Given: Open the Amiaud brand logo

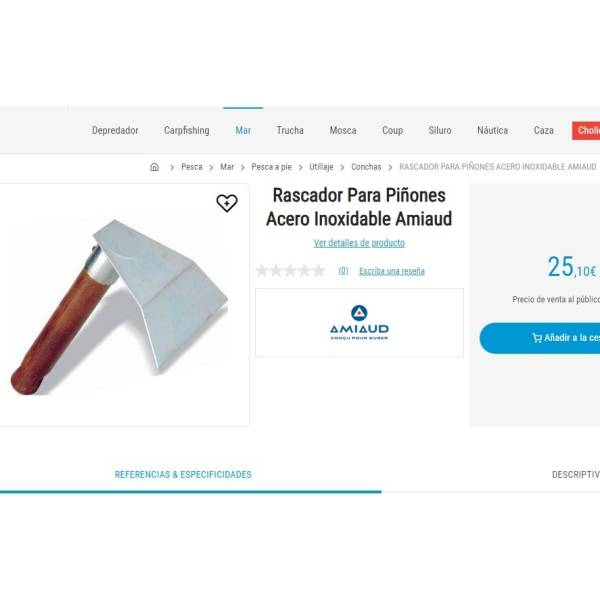Looking at the screenshot, I should [x=359, y=323].
